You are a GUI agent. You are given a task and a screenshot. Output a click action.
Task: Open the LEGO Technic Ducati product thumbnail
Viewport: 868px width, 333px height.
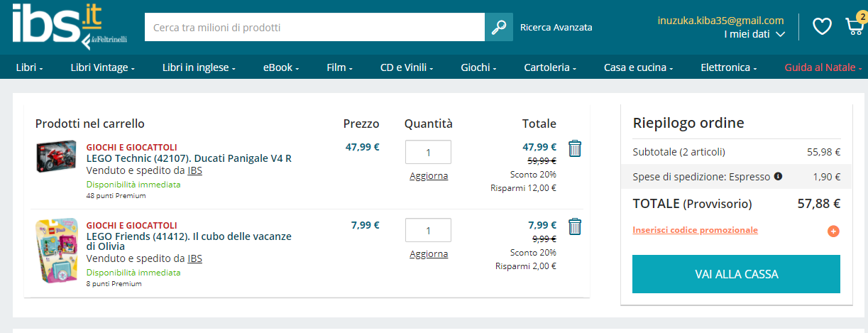tap(56, 157)
